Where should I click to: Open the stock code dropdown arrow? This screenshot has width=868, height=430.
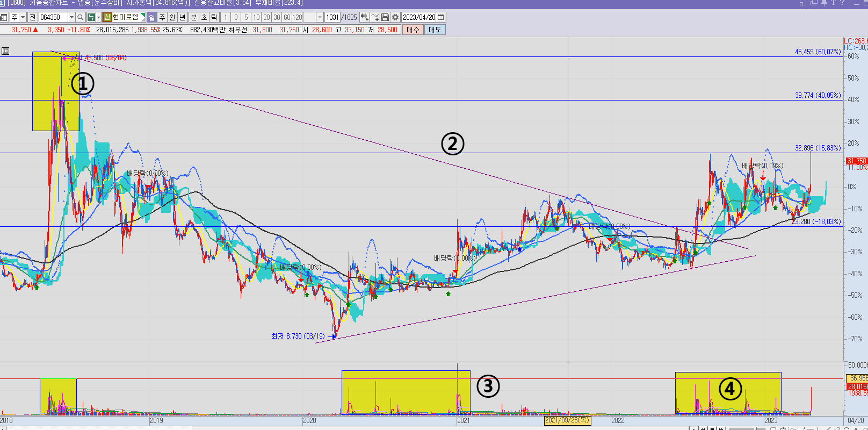tap(71, 17)
